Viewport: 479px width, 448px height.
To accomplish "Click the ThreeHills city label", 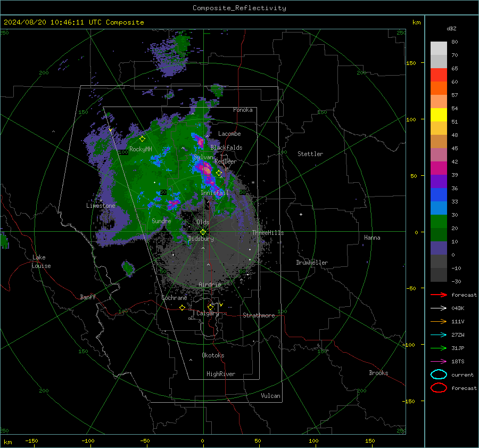I will [268, 233].
